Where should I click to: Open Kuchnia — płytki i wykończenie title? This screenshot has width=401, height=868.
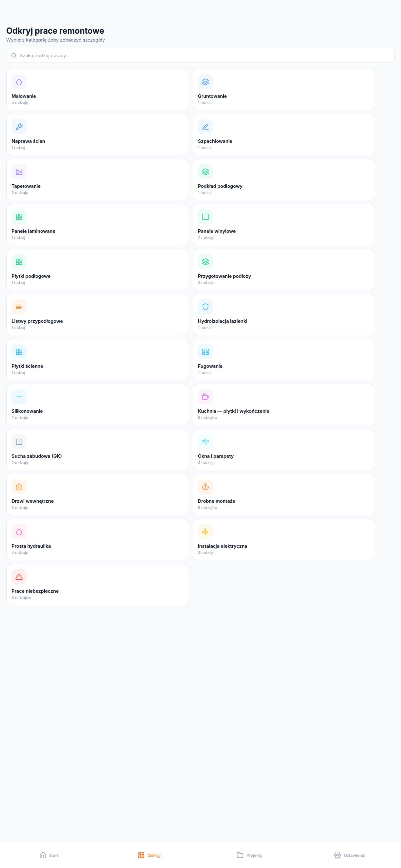click(233, 411)
